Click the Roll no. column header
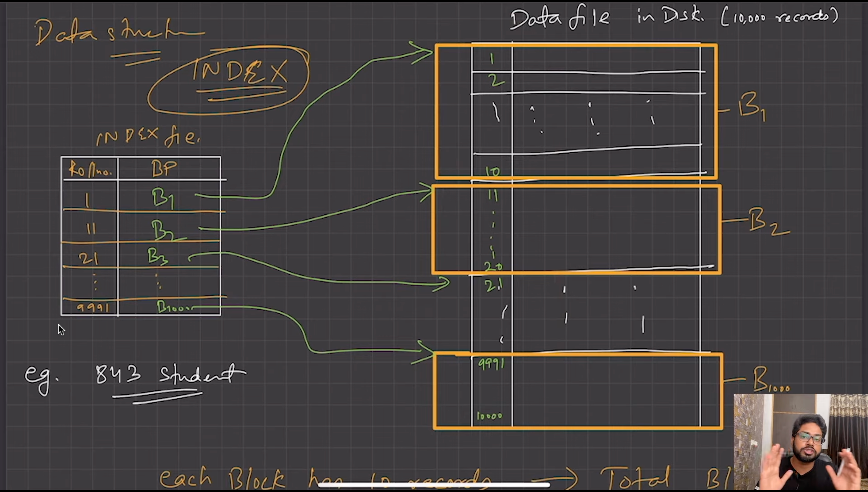 coord(90,169)
